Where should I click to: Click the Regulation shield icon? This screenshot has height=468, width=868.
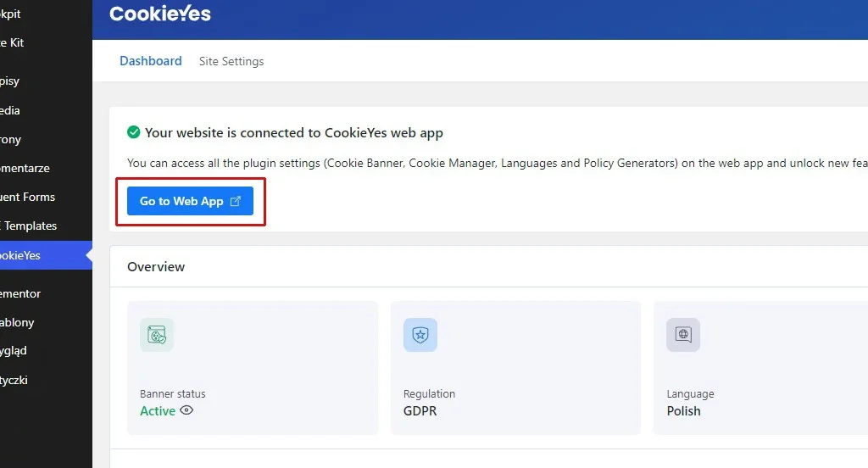(x=420, y=335)
